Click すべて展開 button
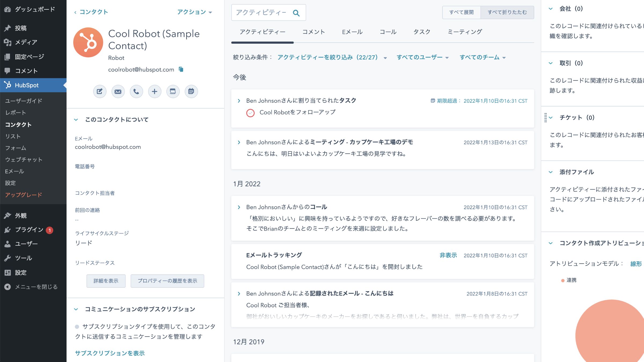Screen dimensions: 644x362 [462, 12]
